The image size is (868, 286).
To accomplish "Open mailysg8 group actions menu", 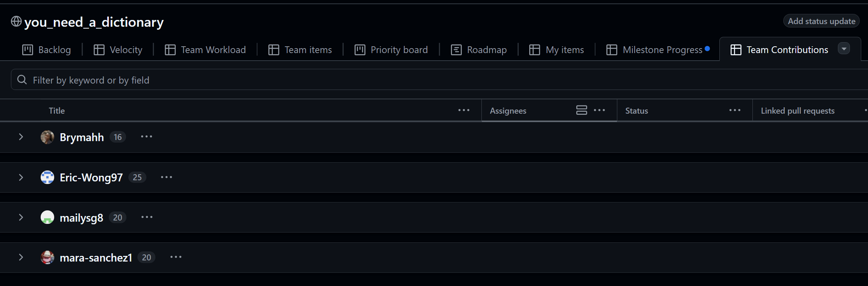I will pyautogui.click(x=147, y=217).
